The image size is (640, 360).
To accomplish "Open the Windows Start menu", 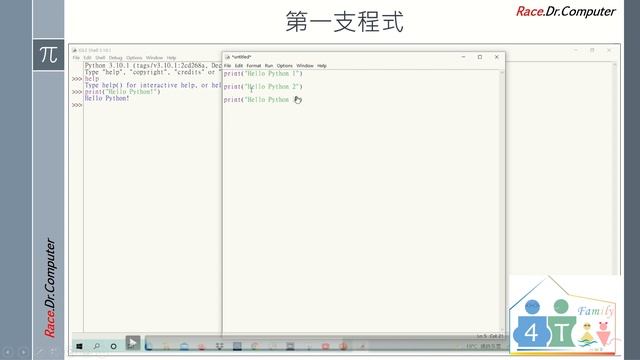I will pyautogui.click(x=79, y=346).
